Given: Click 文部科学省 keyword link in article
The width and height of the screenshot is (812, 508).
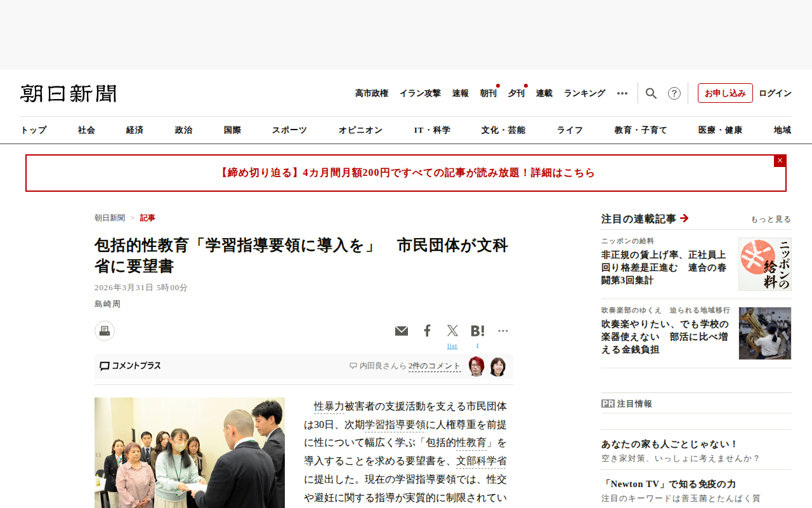Looking at the screenshot, I should tap(481, 461).
